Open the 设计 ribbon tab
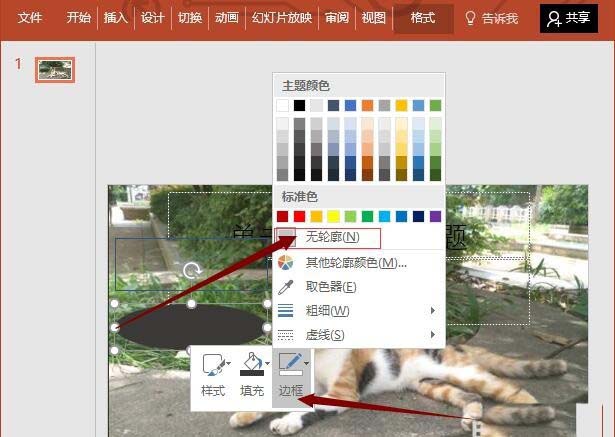This screenshot has height=437, width=615. [x=153, y=18]
